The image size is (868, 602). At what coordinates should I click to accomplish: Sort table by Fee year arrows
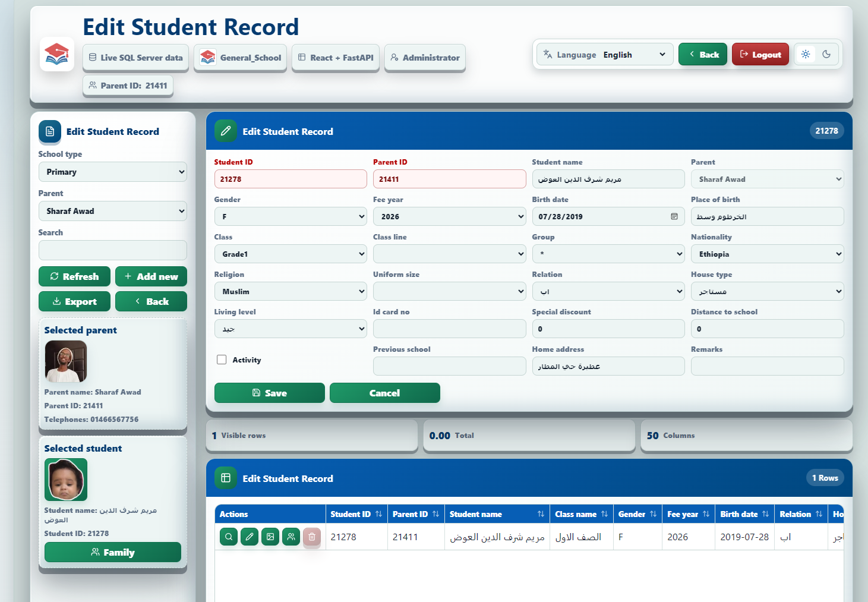[706, 514]
